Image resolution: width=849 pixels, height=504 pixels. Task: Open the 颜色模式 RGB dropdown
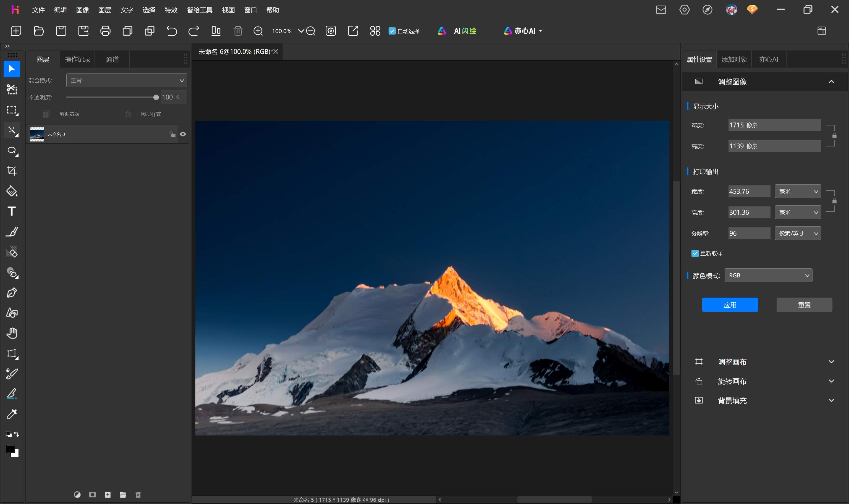(x=768, y=275)
